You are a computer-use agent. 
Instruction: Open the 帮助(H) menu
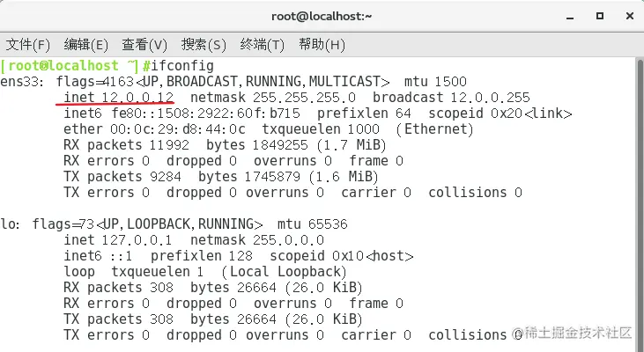point(322,44)
